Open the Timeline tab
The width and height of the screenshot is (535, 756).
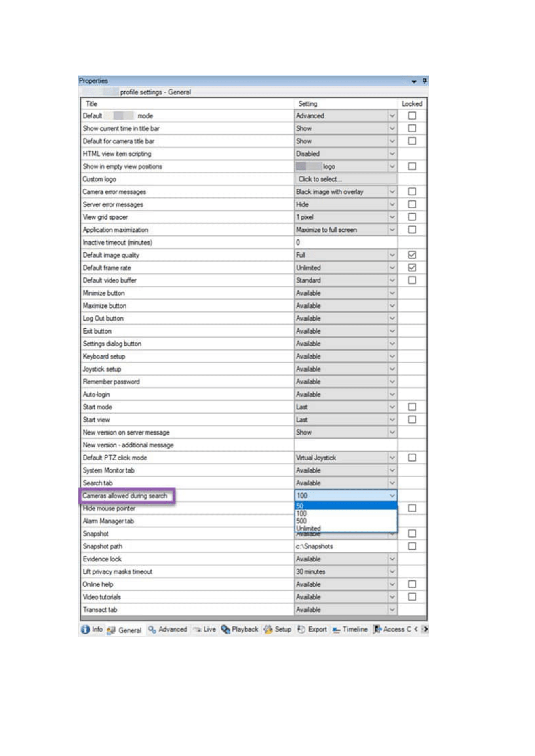click(350, 630)
